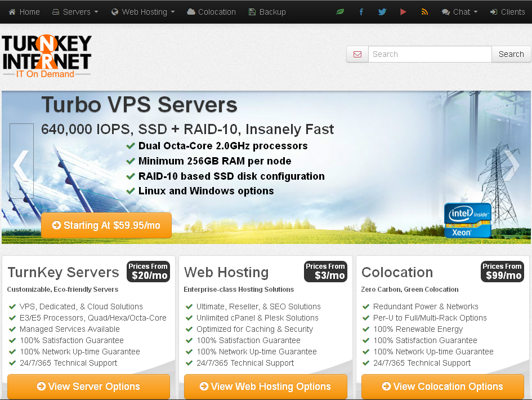Click 'Managed Services Available' text
Image resolution: width=532 pixels, height=400 pixels.
pos(70,329)
